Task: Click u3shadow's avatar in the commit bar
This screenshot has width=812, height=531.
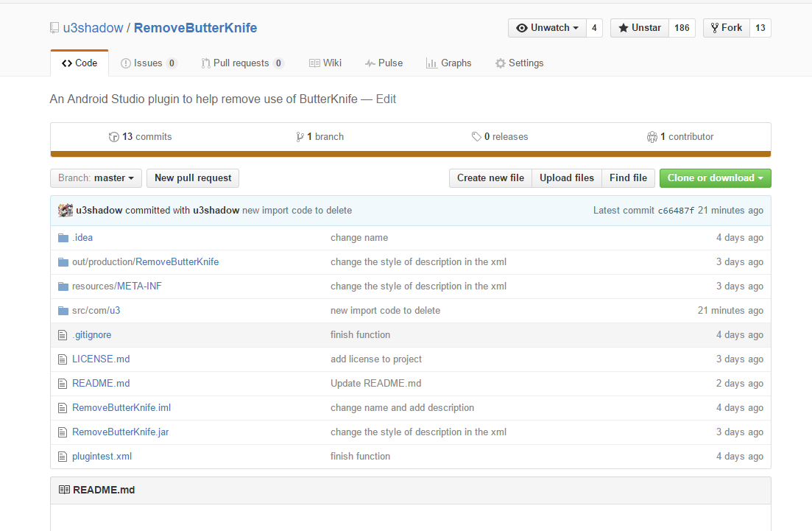Action: tap(65, 210)
